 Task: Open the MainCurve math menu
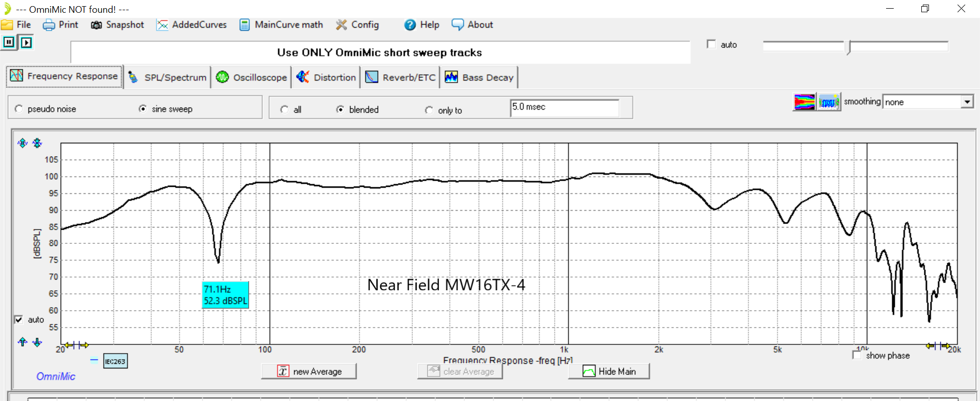click(x=281, y=24)
